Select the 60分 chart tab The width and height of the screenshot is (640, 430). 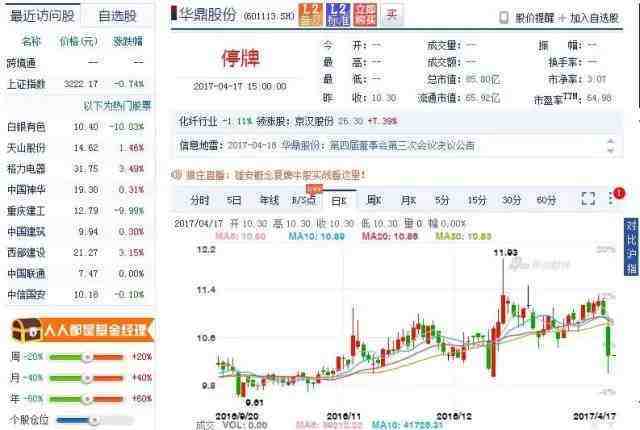(546, 200)
